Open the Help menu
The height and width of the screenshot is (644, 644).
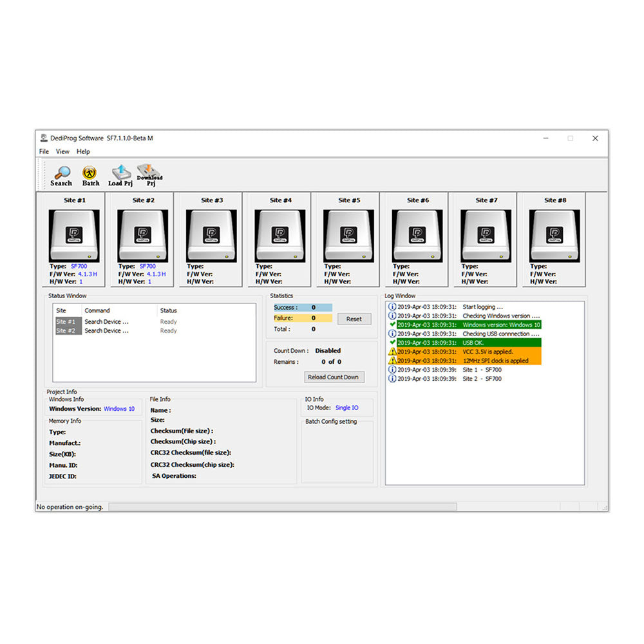pos(82,151)
